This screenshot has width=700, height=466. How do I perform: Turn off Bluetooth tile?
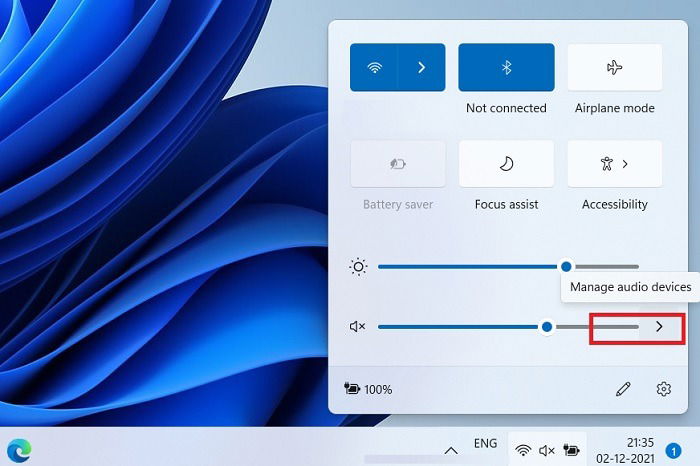[x=506, y=67]
